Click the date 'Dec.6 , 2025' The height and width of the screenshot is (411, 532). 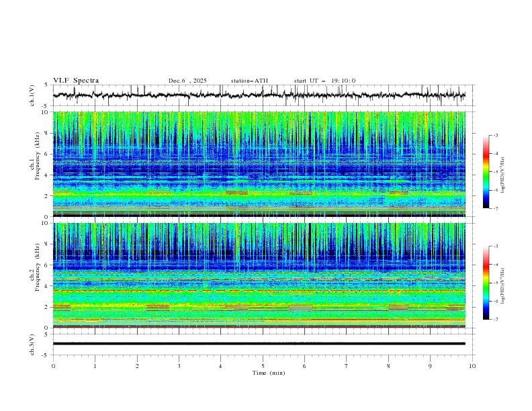[x=187, y=81]
